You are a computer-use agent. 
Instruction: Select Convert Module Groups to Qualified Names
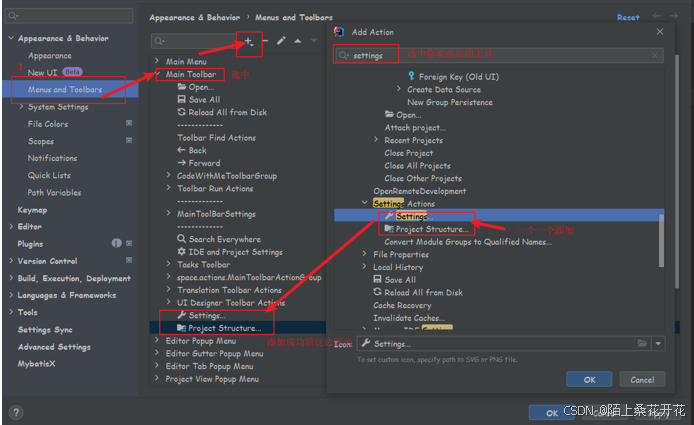468,242
